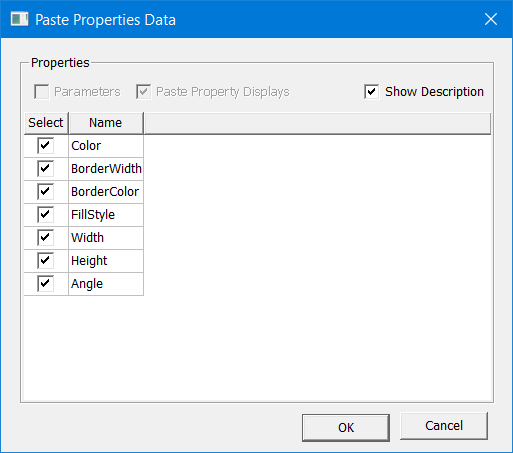Image resolution: width=513 pixels, height=453 pixels.
Task: Select the Angle name cell
Action: pos(106,284)
